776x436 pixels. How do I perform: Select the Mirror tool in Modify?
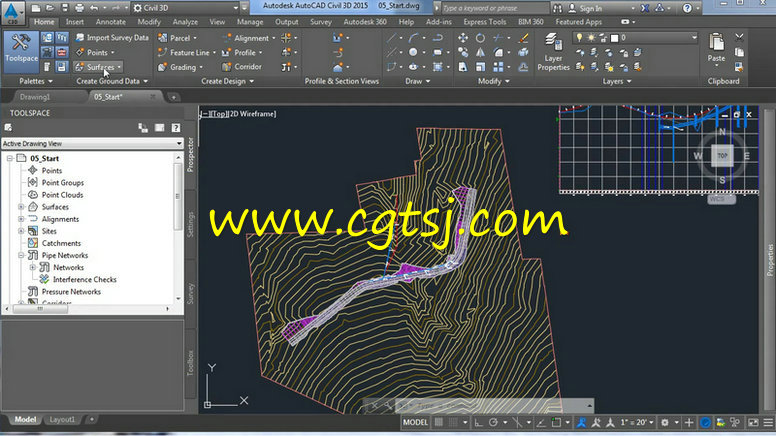(x=480, y=52)
